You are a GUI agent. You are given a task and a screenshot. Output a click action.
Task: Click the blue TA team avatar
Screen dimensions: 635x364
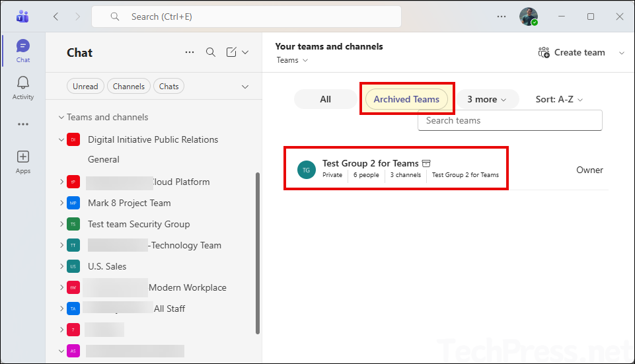click(x=73, y=309)
